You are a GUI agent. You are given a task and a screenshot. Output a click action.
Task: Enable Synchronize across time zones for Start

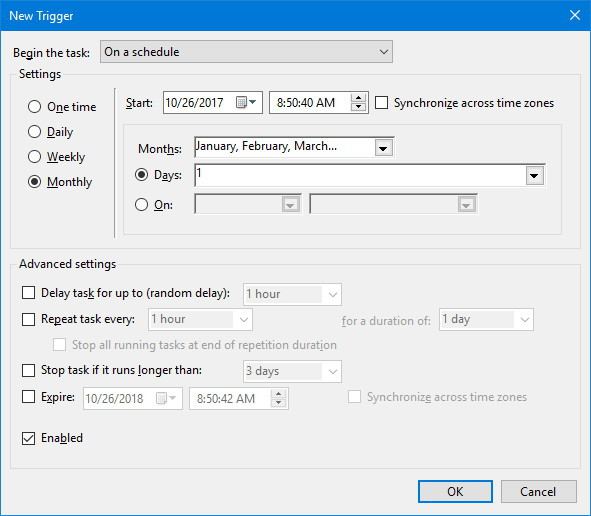381,103
